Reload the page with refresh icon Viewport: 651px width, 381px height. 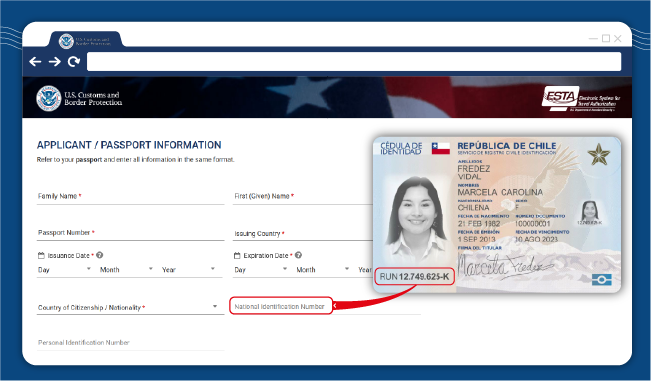74,61
